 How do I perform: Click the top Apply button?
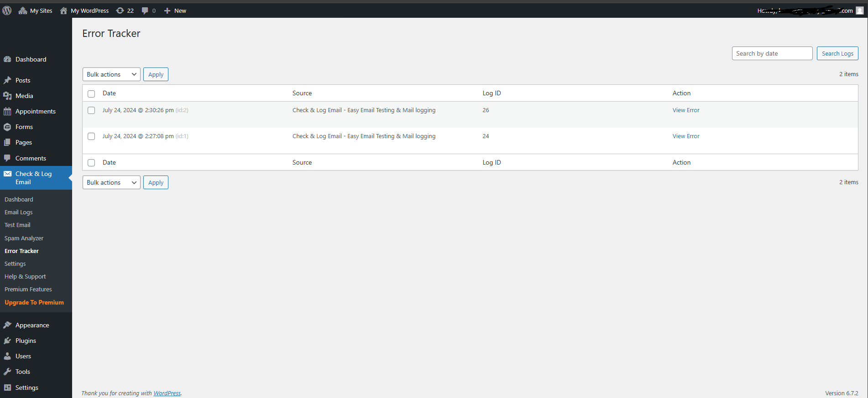click(156, 74)
